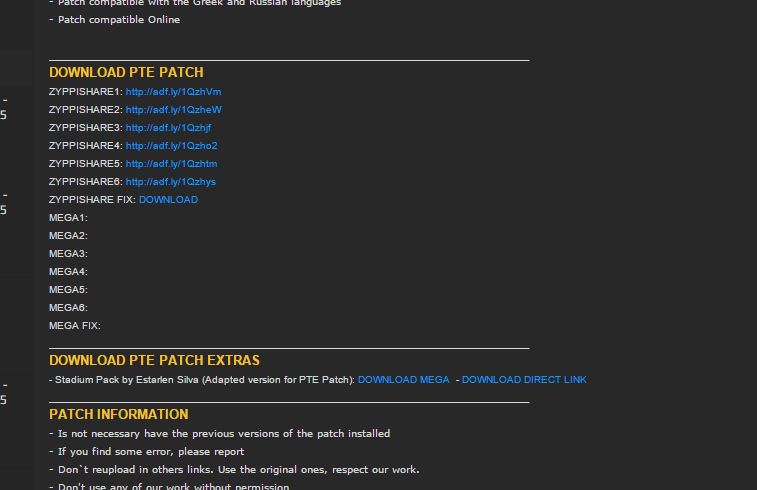Click DOWNLOAD MEGA for Stadium Pack
This screenshot has width=757, height=490.
coord(404,380)
